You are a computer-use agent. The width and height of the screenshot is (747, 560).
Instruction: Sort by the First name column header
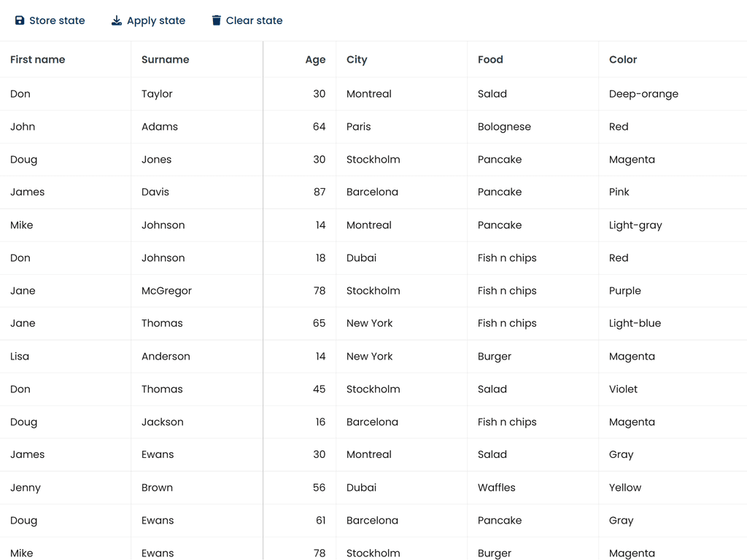[x=38, y=60]
